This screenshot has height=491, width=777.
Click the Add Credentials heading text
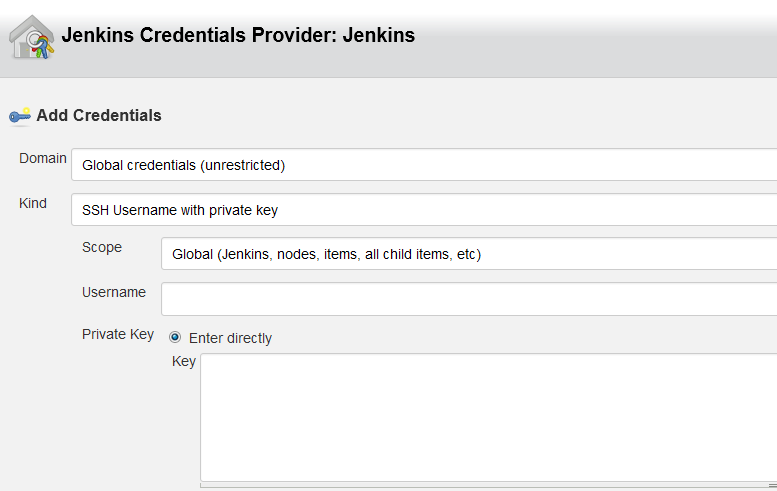(x=99, y=116)
